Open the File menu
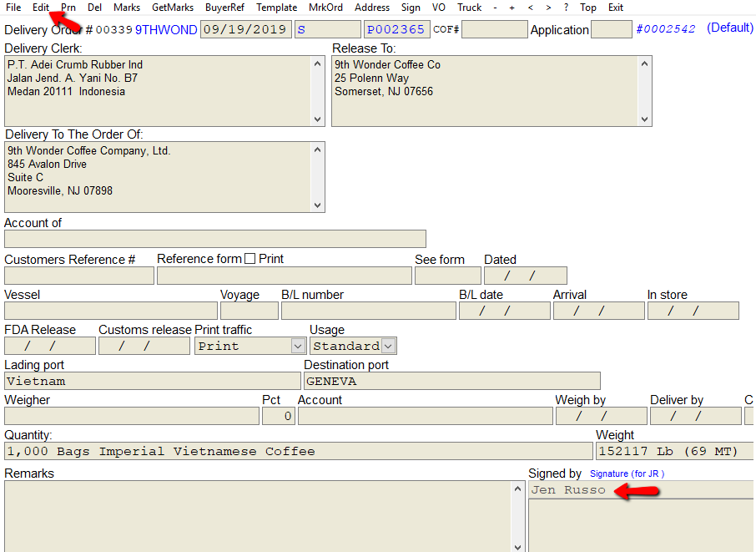 pos(13,8)
